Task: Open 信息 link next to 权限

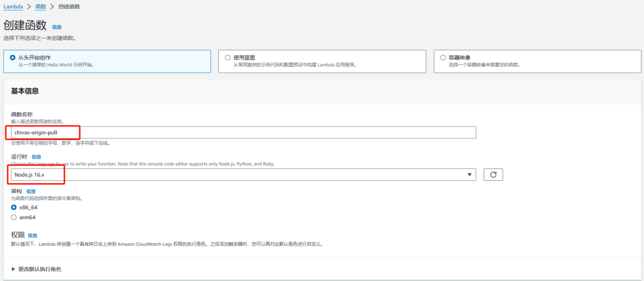Action: point(32,236)
